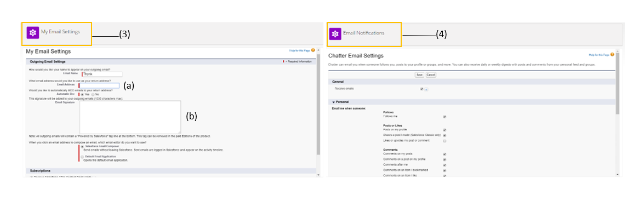644x207 pixels.
Task: Click the Outgoing Email Settings section heading
Action: 48,61
